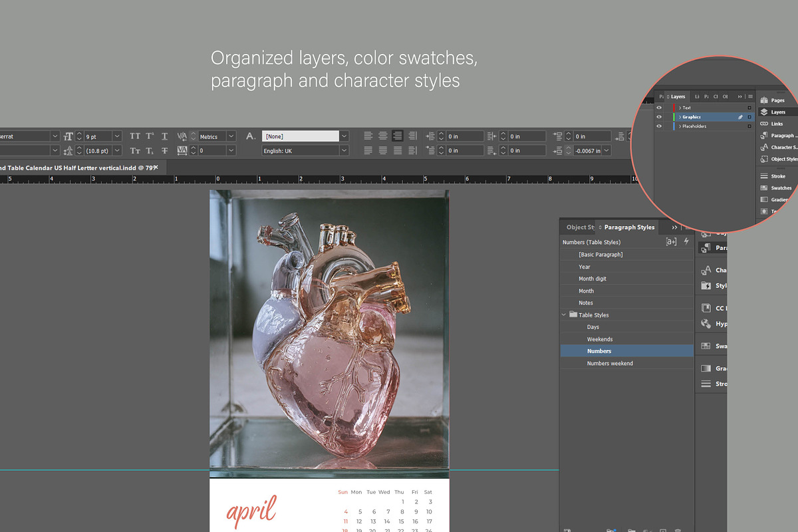Select the Numbers weekend style
This screenshot has width=798, height=532.
pos(626,363)
